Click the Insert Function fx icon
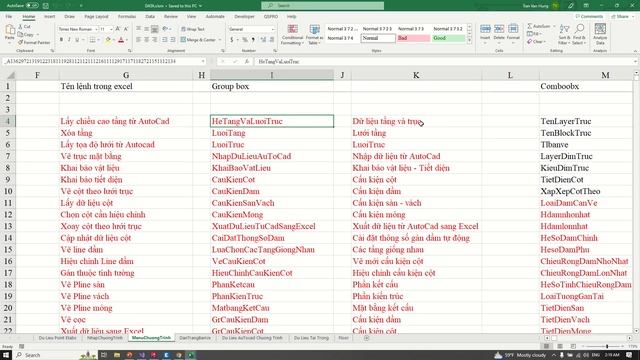This screenshot has width=640, height=360. [x=247, y=62]
